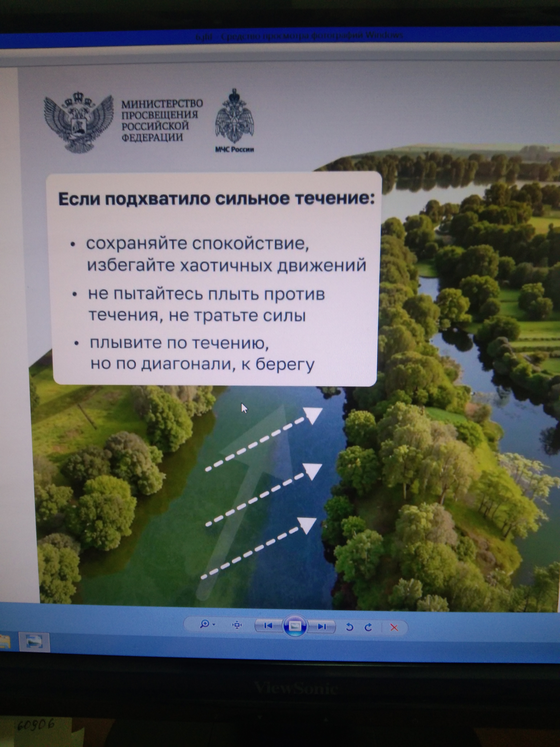Fit the photo to the window
The width and height of the screenshot is (560, 747).
pos(237,625)
